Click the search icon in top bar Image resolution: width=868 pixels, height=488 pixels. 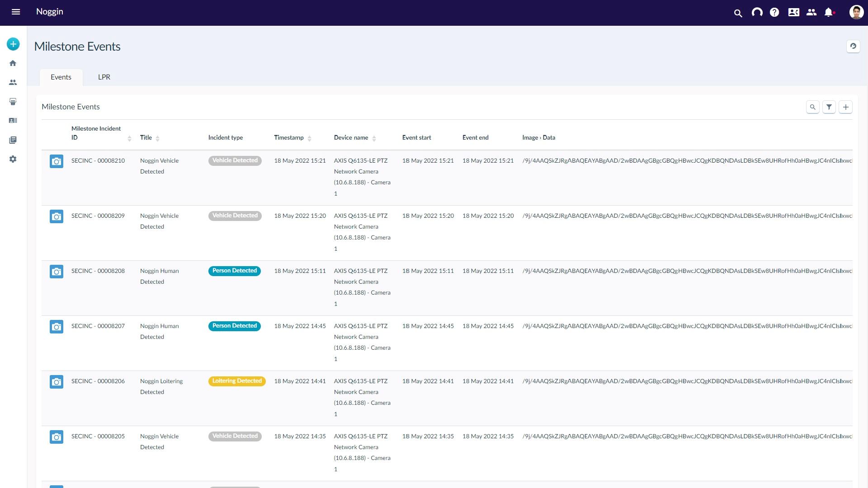(738, 13)
